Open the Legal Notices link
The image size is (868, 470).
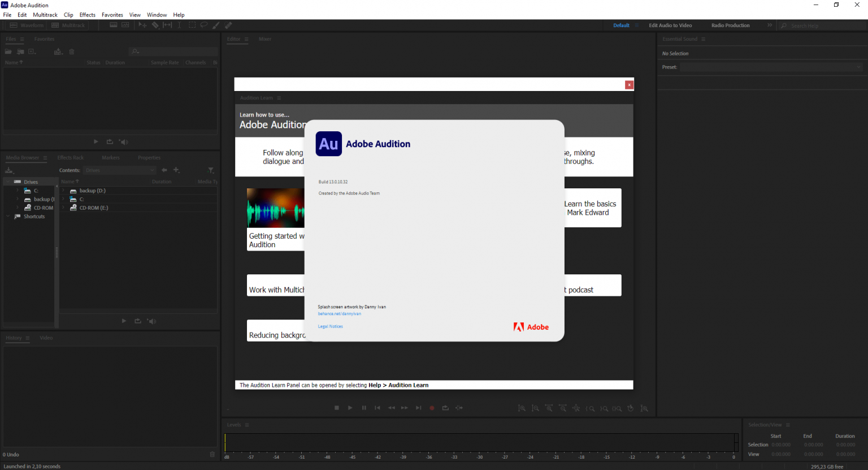[x=331, y=326]
